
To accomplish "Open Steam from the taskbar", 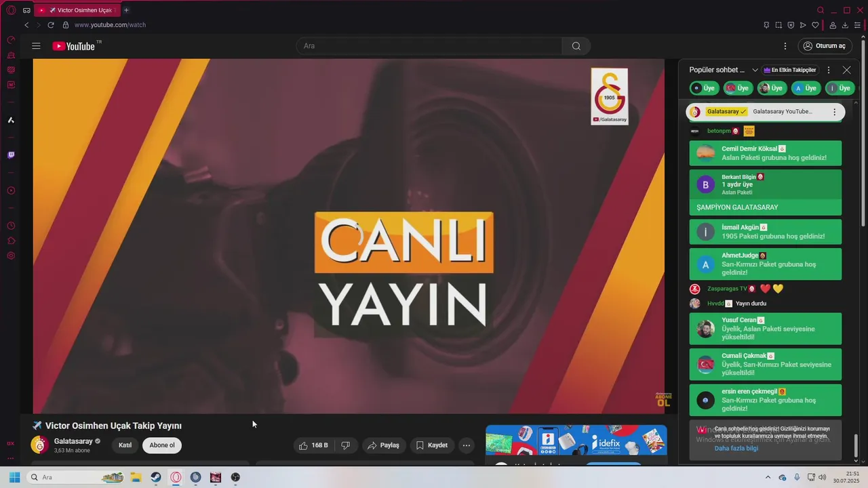I will (x=156, y=477).
